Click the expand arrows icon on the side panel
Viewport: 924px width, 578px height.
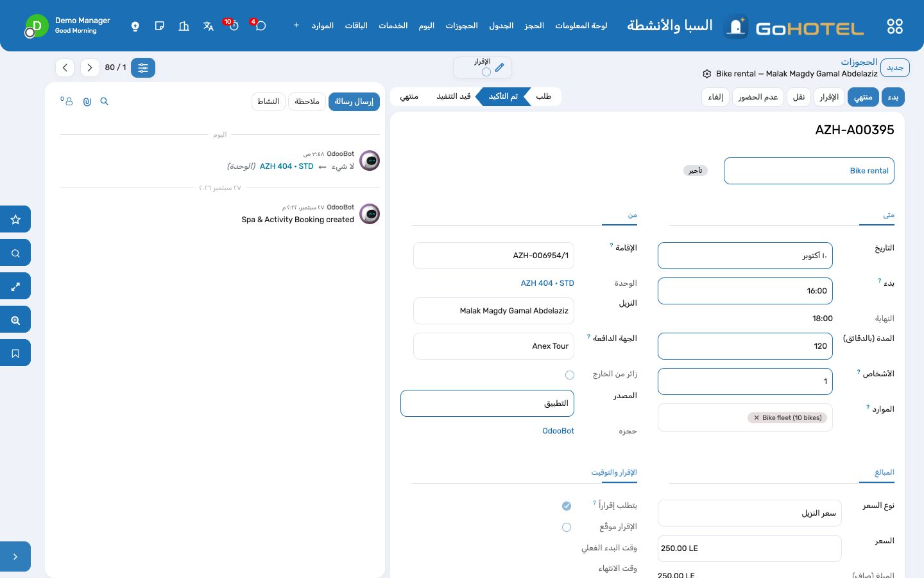15,286
